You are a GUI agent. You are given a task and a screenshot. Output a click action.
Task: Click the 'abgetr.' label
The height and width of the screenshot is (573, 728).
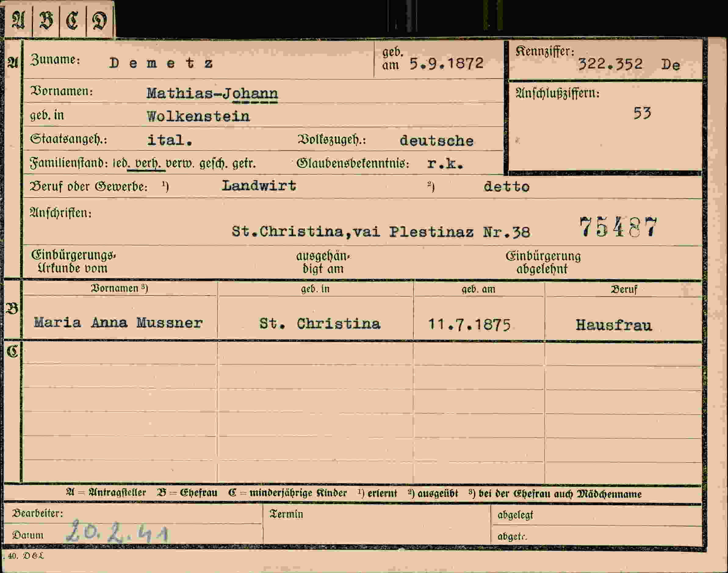pos(512,537)
